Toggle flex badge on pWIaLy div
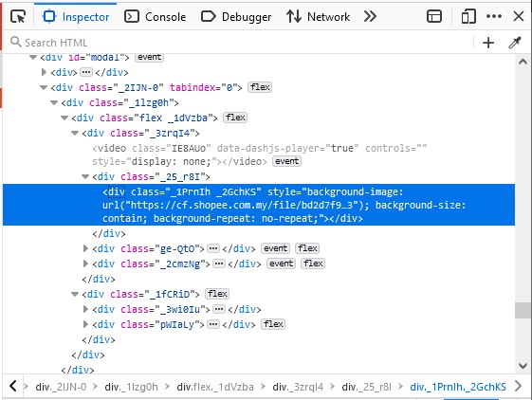Viewport: 532px width, 400px height. (x=273, y=324)
